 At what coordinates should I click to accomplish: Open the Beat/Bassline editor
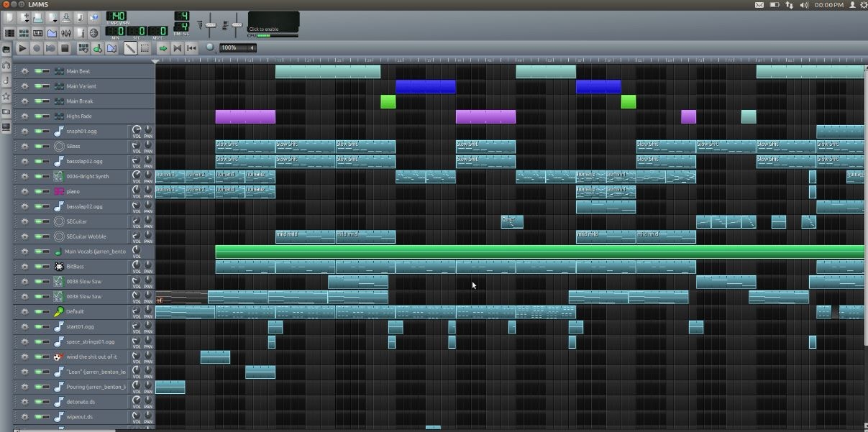24,33
